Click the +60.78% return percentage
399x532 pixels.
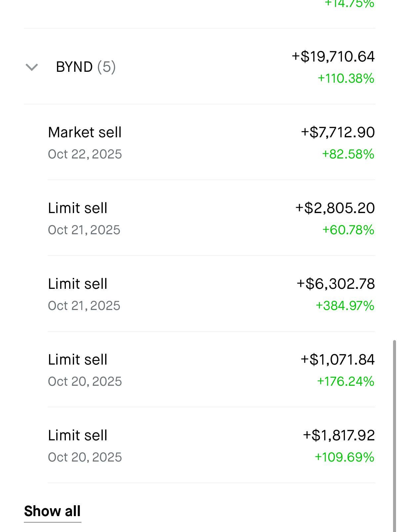tap(348, 230)
